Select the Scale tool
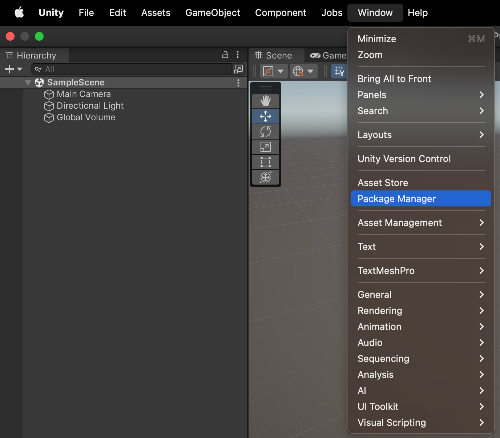This screenshot has height=438, width=500. pyautogui.click(x=265, y=147)
